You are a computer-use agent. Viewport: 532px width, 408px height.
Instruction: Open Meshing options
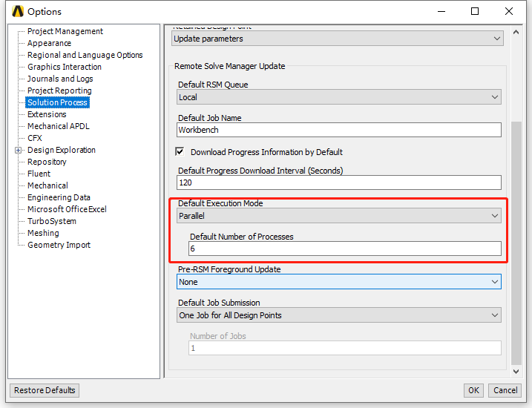click(43, 233)
